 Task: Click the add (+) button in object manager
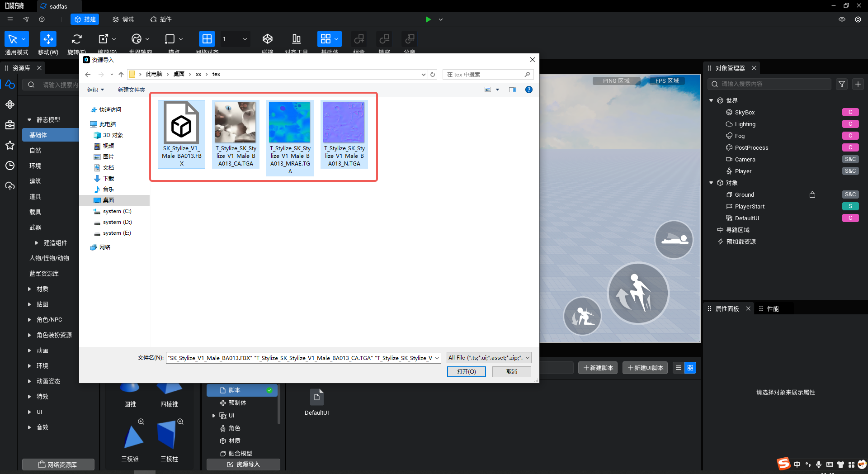click(x=858, y=84)
